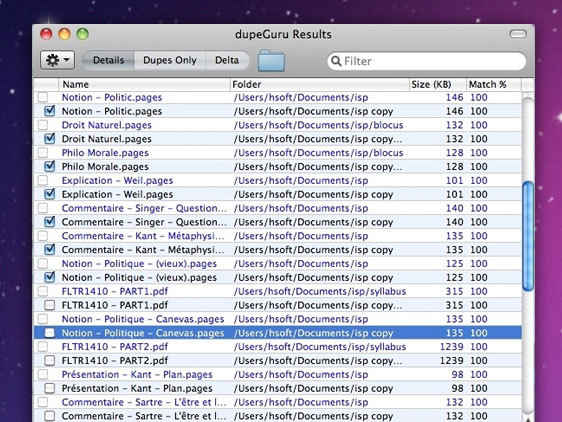Uncheck Commentaire – Kant in isp copy
The height and width of the screenshot is (422, 562).
49,250
